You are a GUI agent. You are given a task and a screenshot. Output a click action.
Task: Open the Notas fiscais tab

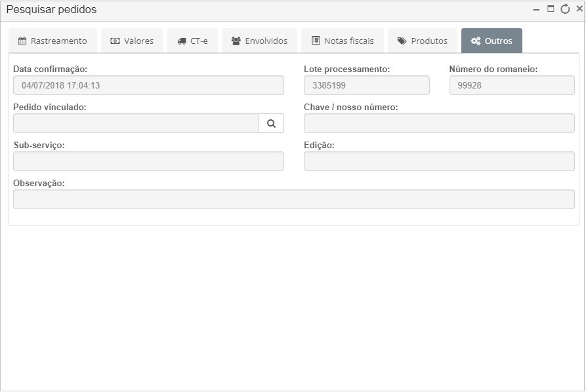click(343, 41)
